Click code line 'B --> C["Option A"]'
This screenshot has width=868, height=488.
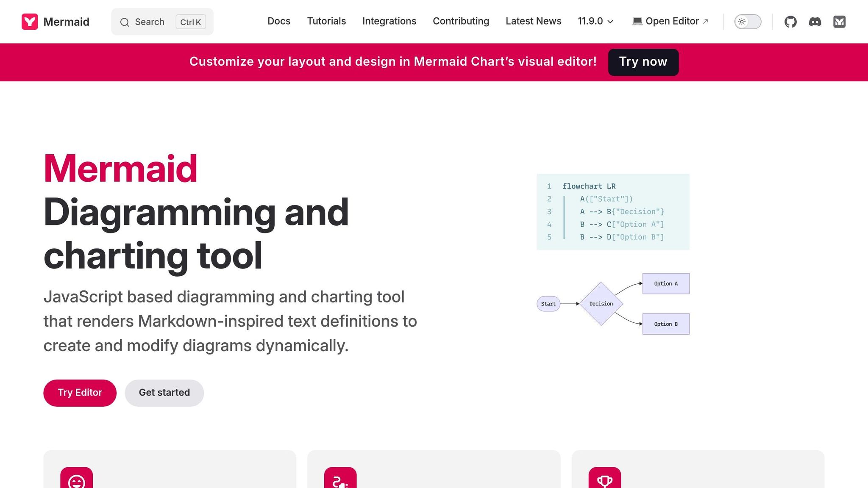622,224
